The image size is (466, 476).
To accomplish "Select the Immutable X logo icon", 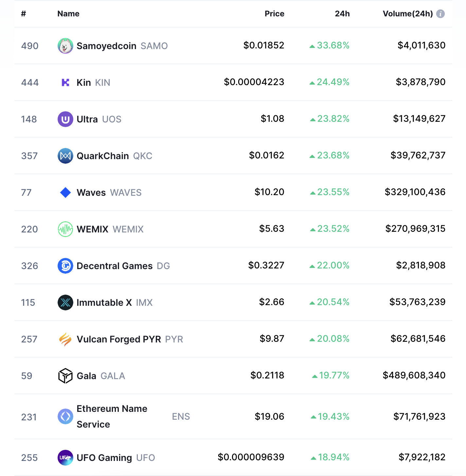I will pos(65,302).
